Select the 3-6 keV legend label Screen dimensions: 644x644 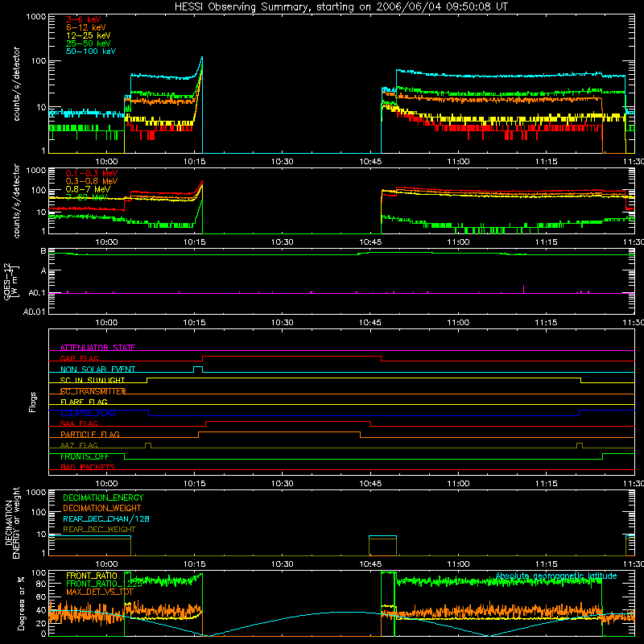[83, 19]
